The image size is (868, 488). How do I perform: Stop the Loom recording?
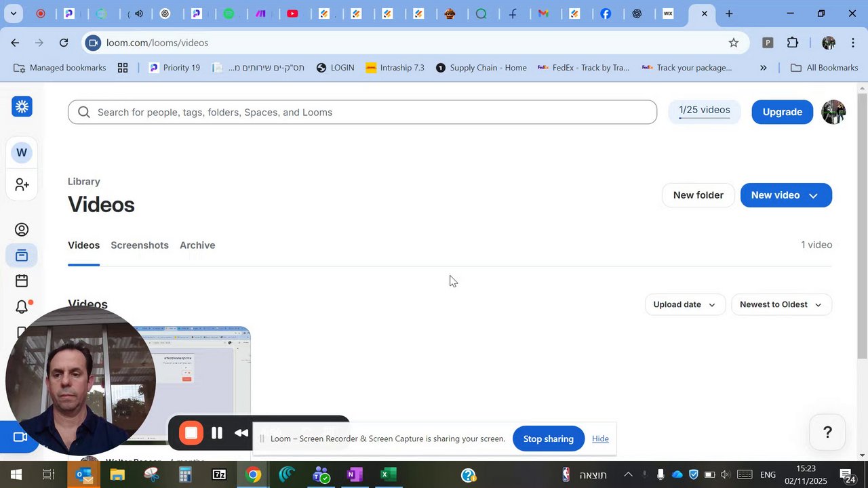click(191, 433)
